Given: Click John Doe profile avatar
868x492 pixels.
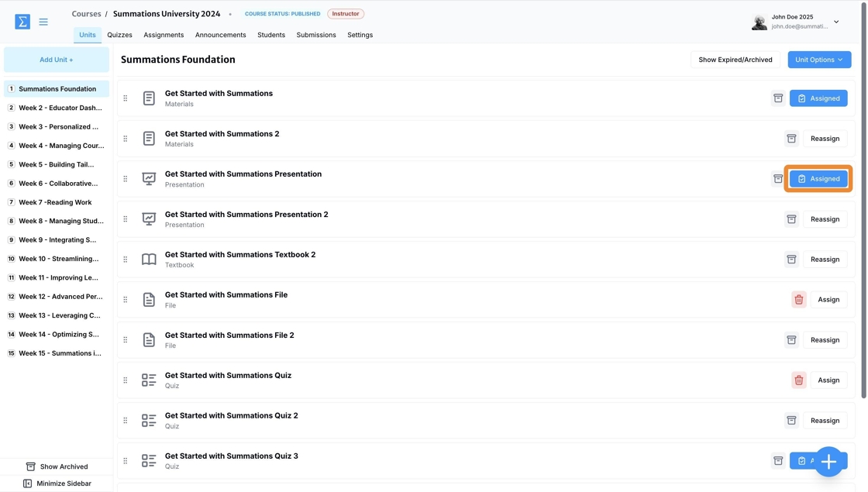Looking at the screenshot, I should (x=759, y=22).
